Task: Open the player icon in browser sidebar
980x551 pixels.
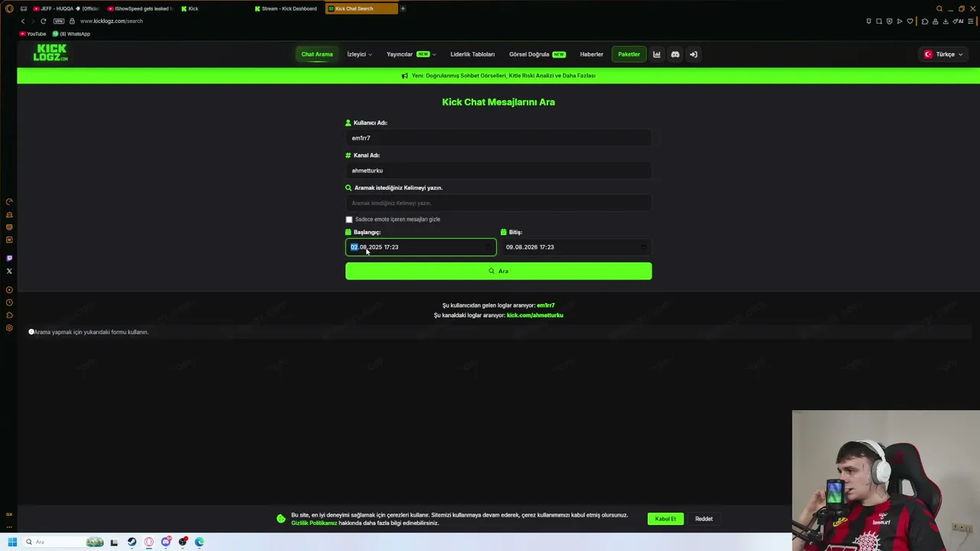Action: pos(9,290)
